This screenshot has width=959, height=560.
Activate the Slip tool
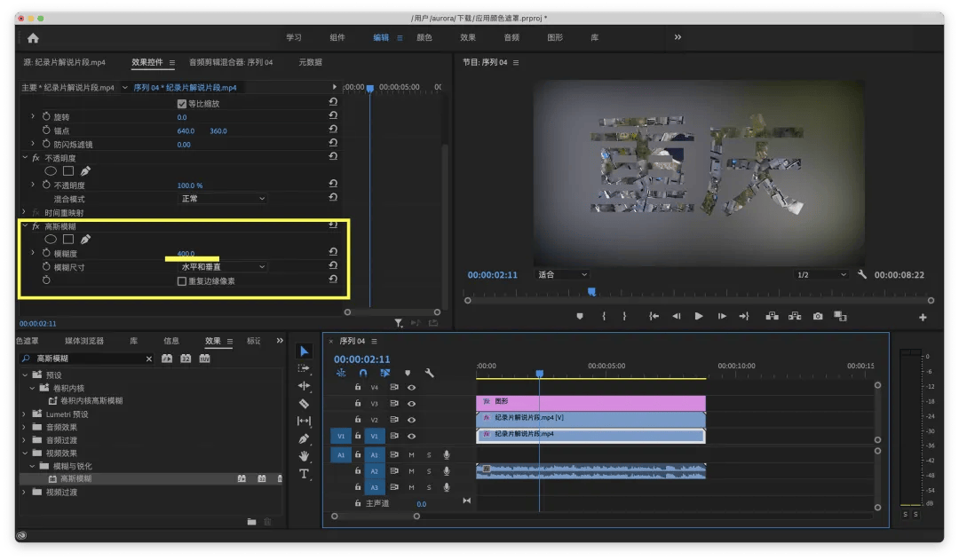tap(304, 421)
